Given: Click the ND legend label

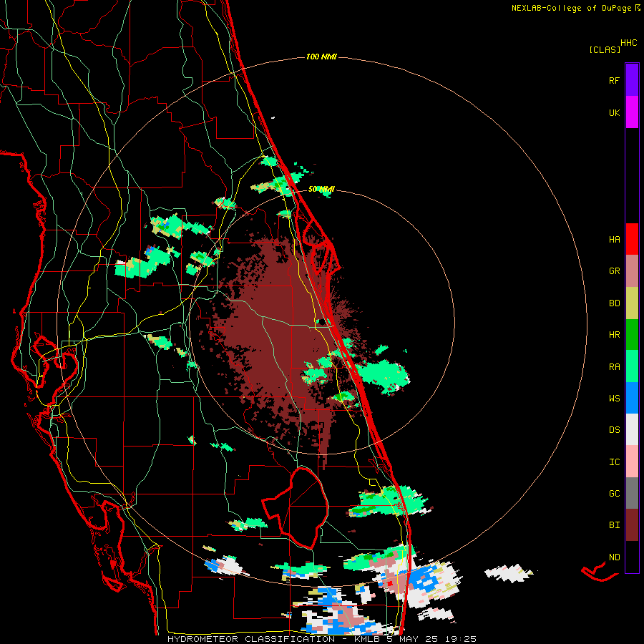Looking at the screenshot, I should (614, 557).
